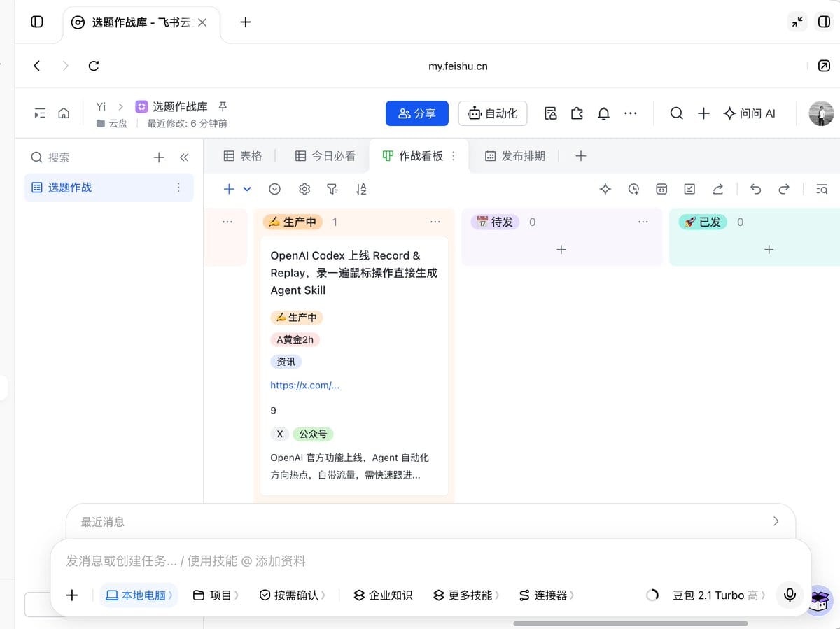
Task: Open the 自动化 button
Action: pyautogui.click(x=493, y=113)
